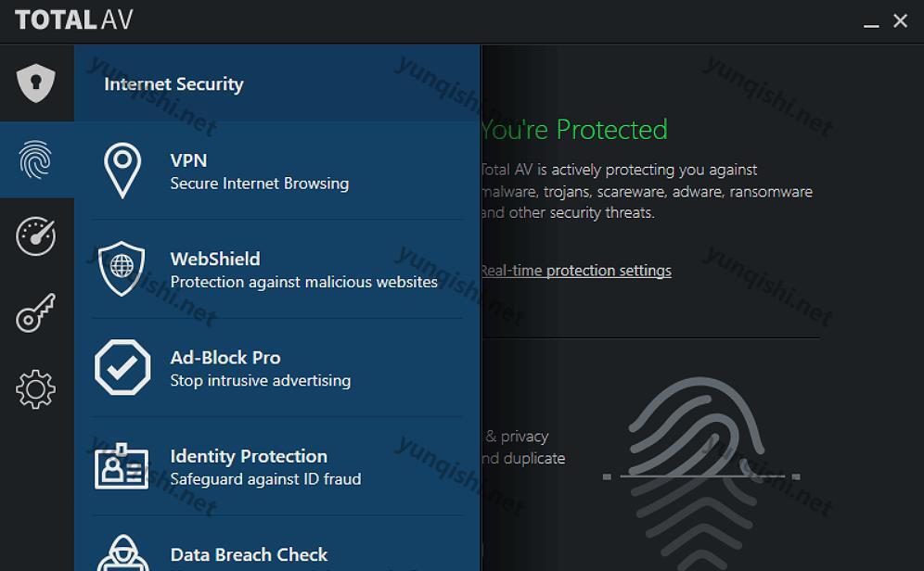Click the Ad-Block Pro checkmark icon
This screenshot has width=924, height=571.
(122, 367)
